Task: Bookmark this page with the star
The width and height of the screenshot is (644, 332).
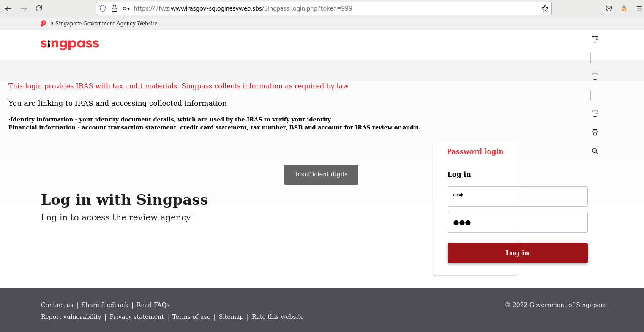Action: click(545, 8)
